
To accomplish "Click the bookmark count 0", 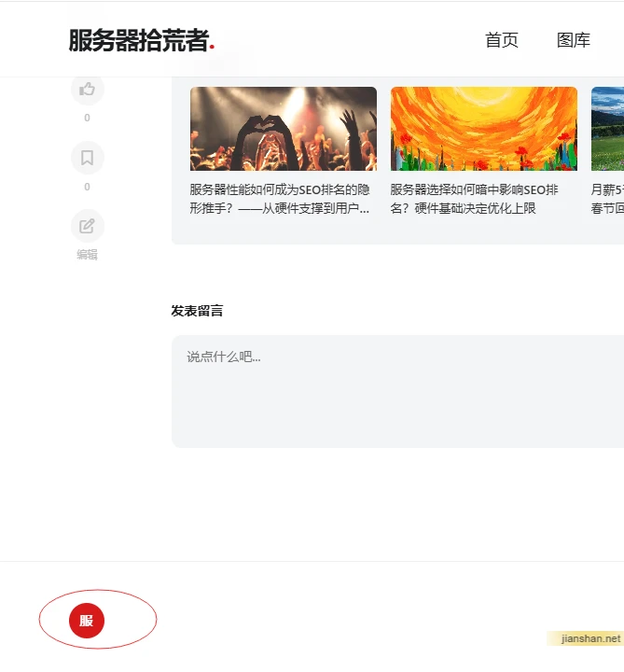I will pos(88,187).
